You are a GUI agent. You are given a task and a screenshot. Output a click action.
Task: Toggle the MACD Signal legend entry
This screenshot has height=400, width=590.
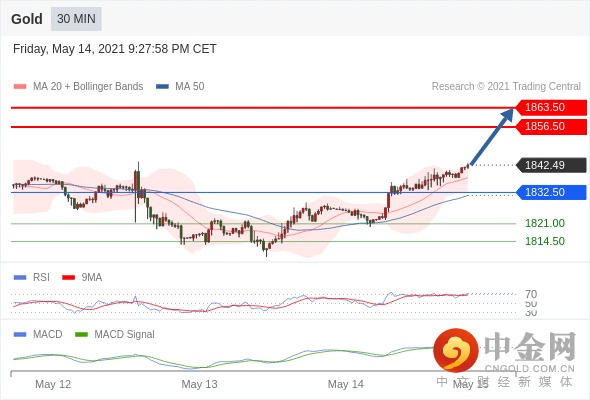click(115, 334)
